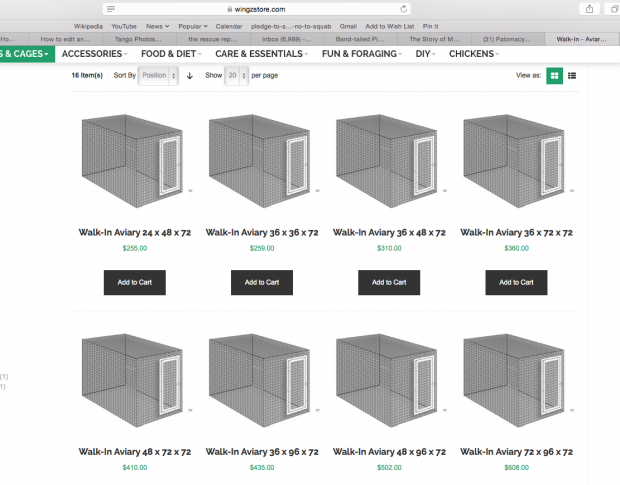The width and height of the screenshot is (620, 485).
Task: Open the 36 x 36 x 72 aviary image
Action: pyautogui.click(x=260, y=161)
